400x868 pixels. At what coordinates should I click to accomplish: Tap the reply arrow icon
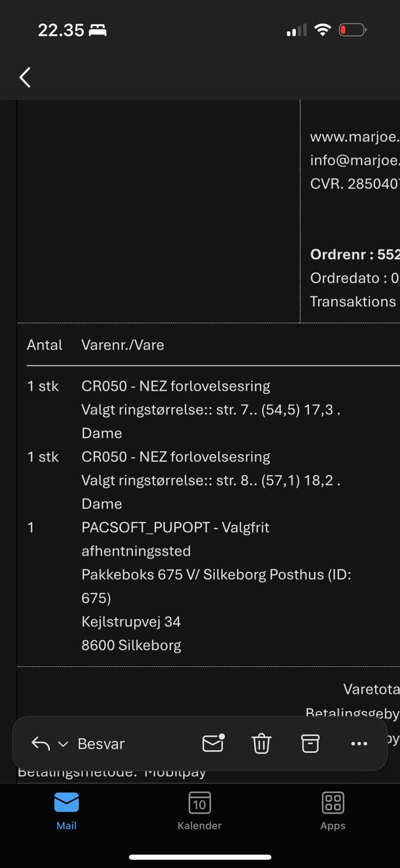pos(41,743)
